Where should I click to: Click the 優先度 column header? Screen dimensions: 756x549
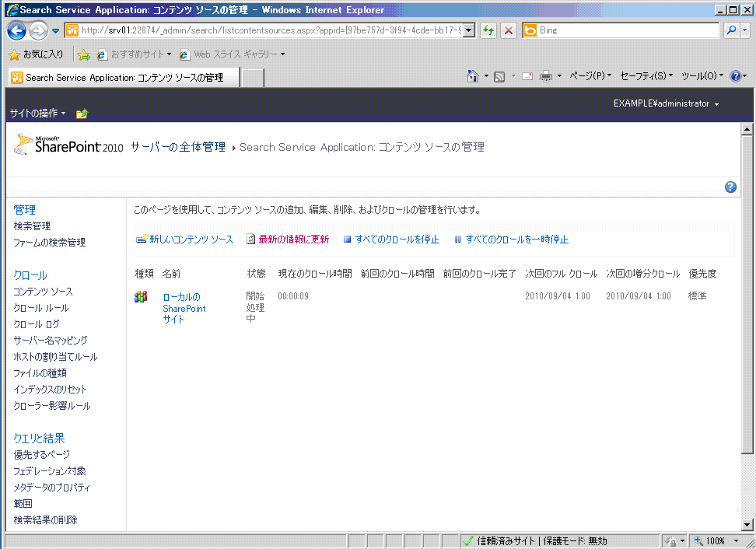coord(702,274)
